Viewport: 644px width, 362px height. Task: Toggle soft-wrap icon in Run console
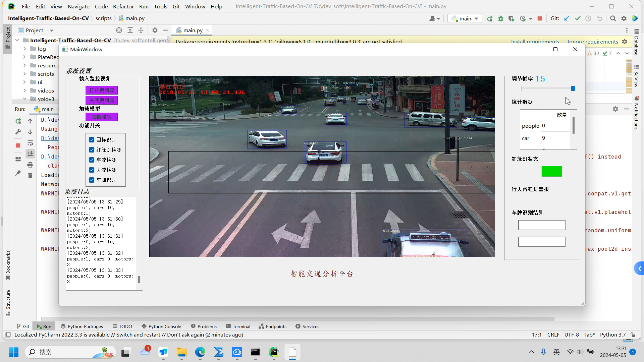pyautogui.click(x=30, y=143)
